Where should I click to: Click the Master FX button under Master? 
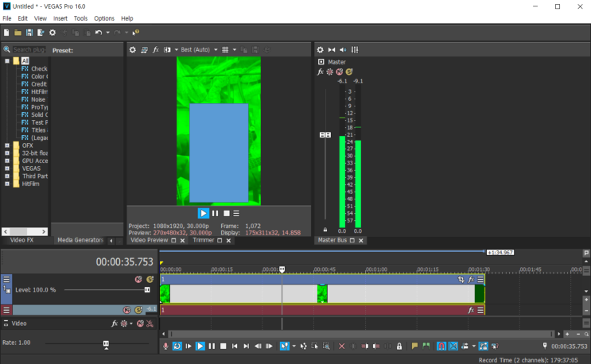coord(321,72)
